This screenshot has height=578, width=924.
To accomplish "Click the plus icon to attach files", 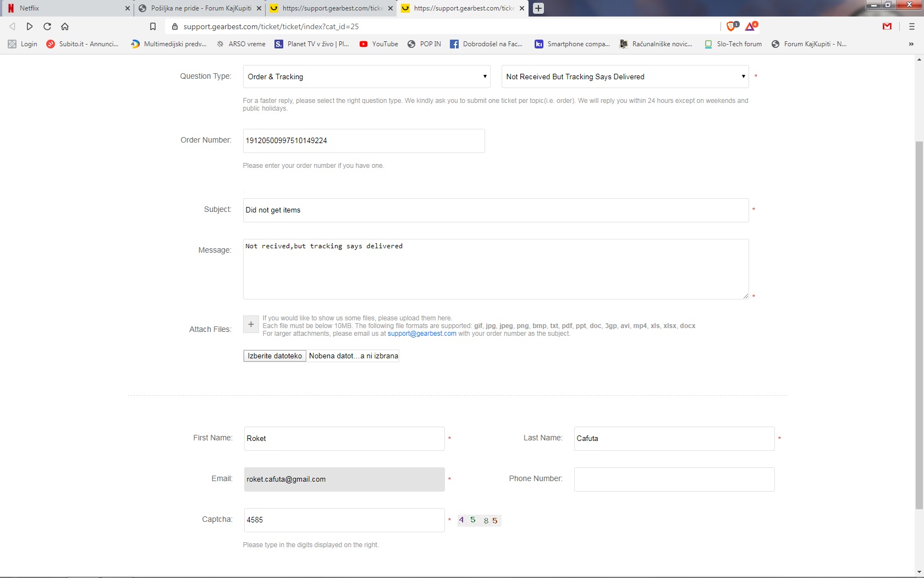I will click(x=251, y=325).
